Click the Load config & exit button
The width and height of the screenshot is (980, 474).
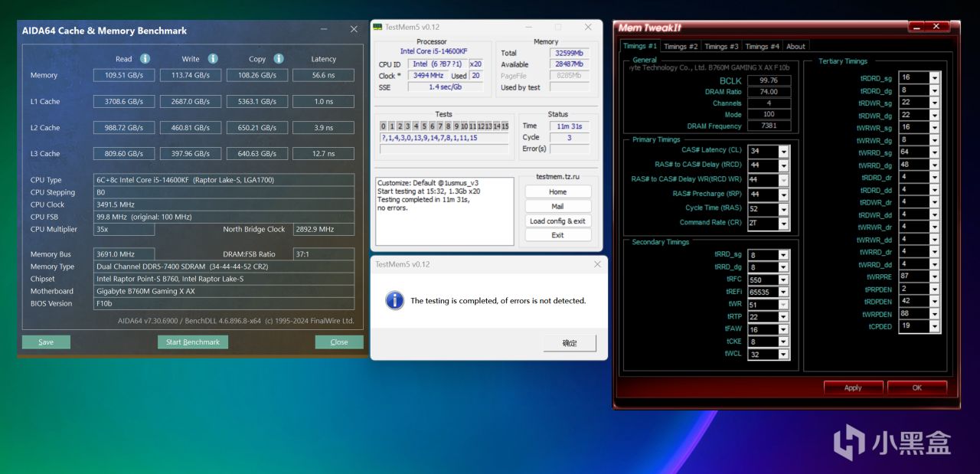click(557, 221)
